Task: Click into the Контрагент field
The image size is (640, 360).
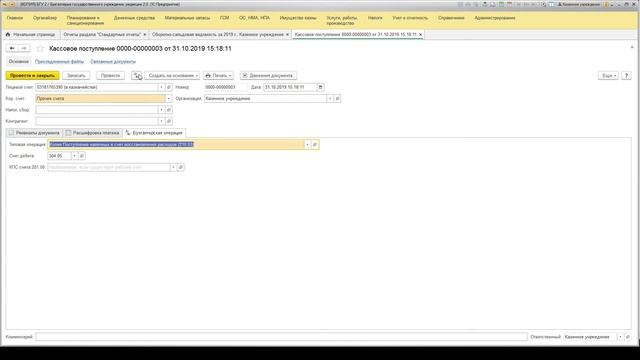Action: pyautogui.click(x=97, y=121)
